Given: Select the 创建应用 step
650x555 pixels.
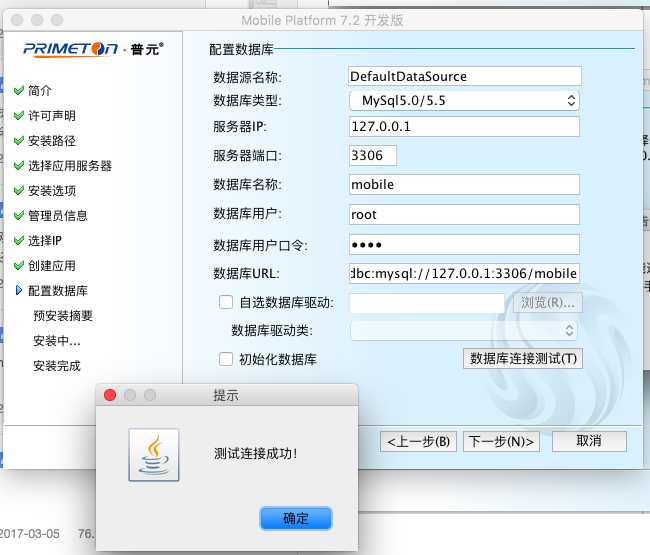Looking at the screenshot, I should [x=52, y=266].
